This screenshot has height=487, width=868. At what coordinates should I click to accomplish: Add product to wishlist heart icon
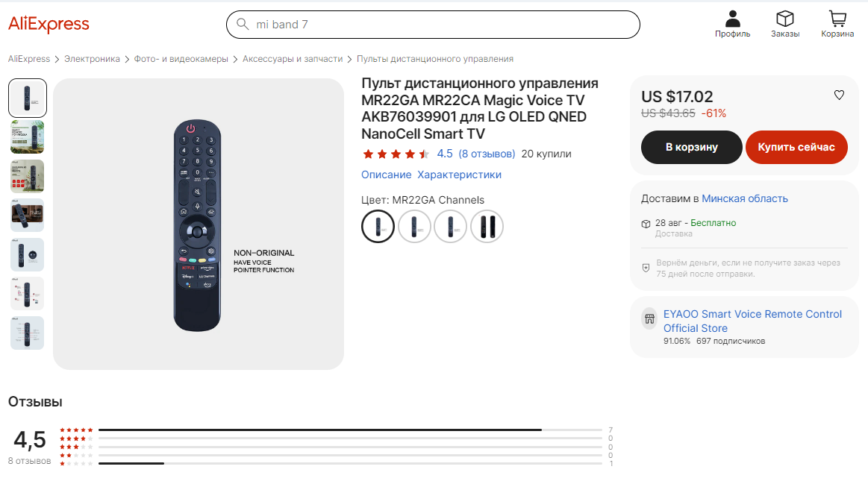[839, 95]
